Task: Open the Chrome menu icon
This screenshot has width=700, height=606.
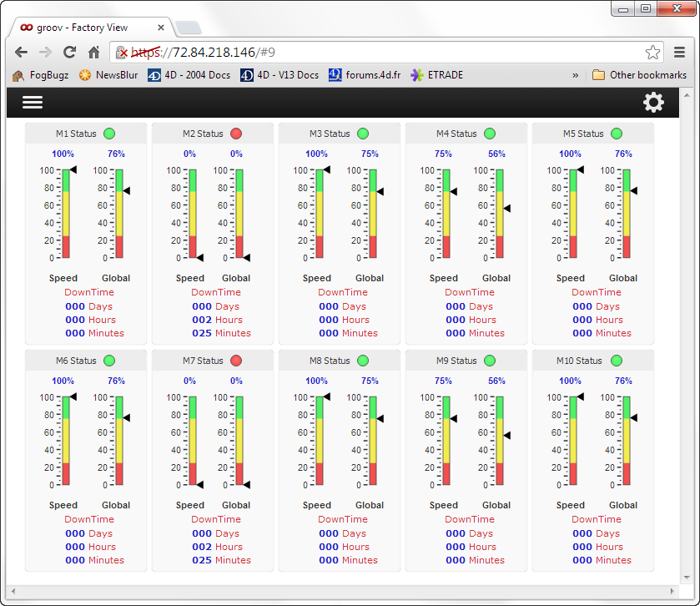Action: [679, 53]
